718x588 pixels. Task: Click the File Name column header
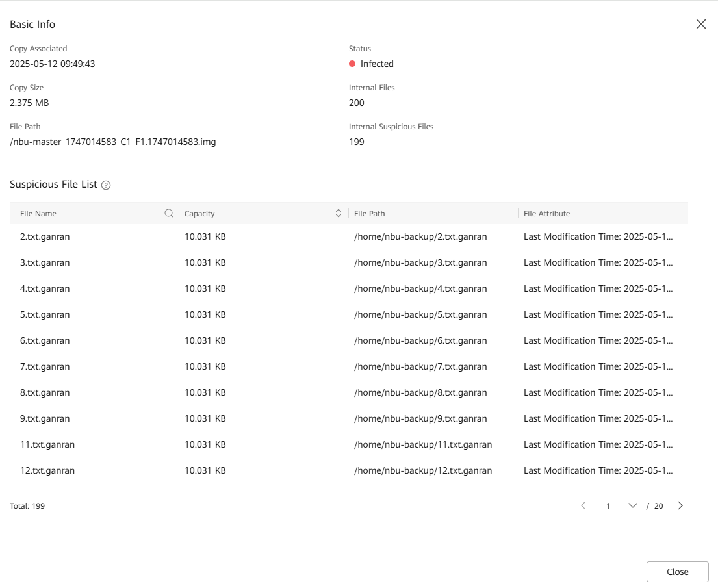(38, 213)
